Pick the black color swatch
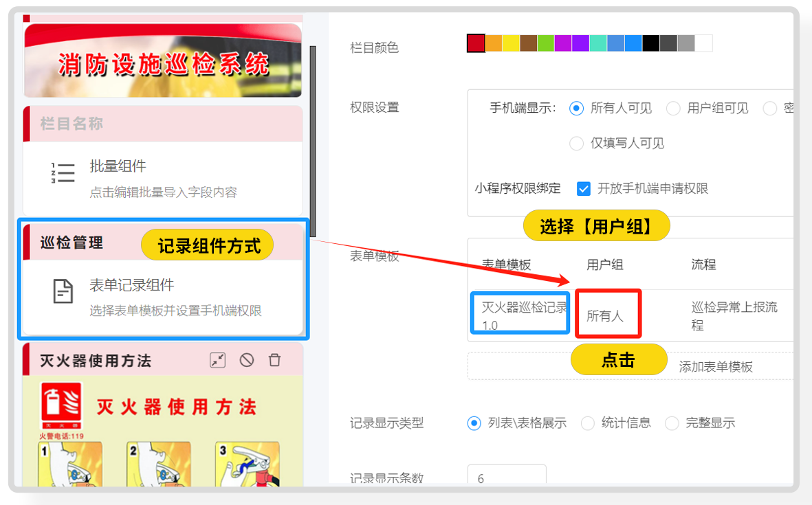Screen dimensions: 812x505 (x=651, y=43)
